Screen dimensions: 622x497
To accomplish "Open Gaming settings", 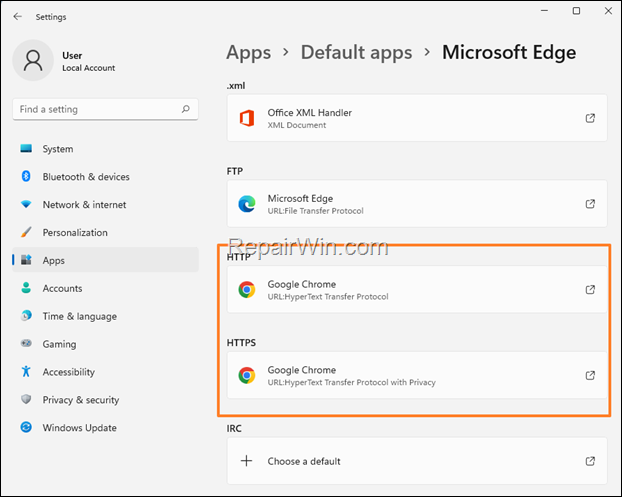I will coord(106,343).
